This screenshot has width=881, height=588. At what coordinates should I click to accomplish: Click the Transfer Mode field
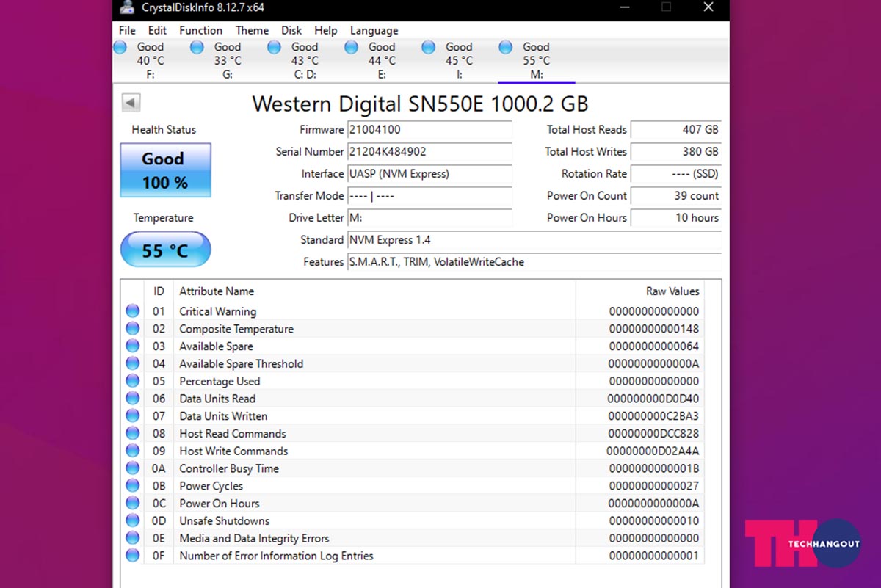[429, 196]
